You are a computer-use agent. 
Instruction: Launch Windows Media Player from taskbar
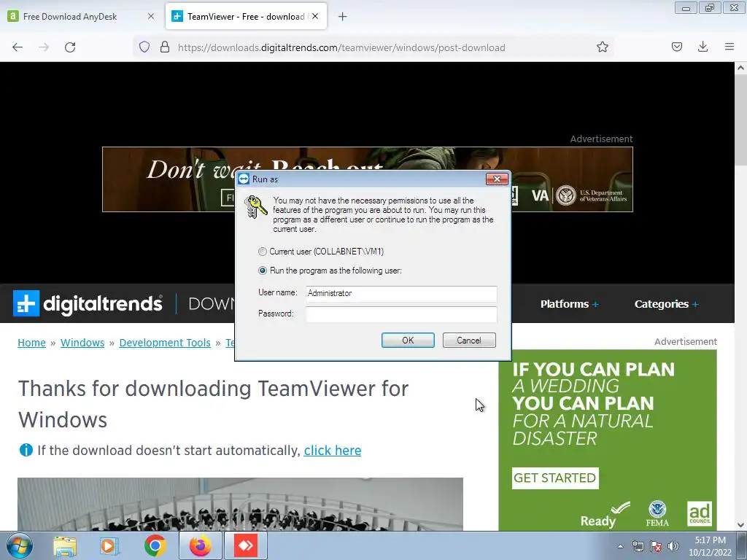tap(109, 546)
